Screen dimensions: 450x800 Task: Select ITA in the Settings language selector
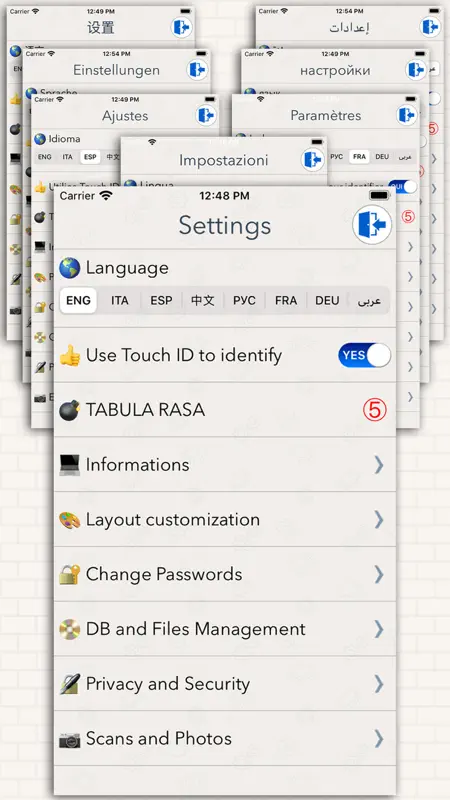[x=120, y=301]
